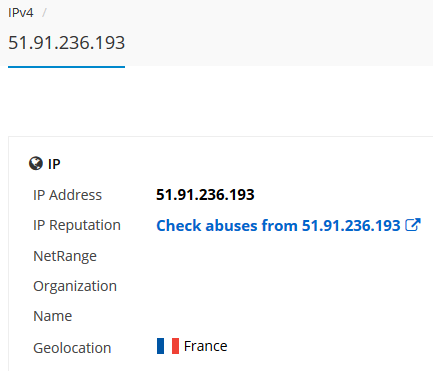Image resolution: width=433 pixels, height=371 pixels.
Task: Click the blue underline beneath the title
Action: click(x=66, y=67)
